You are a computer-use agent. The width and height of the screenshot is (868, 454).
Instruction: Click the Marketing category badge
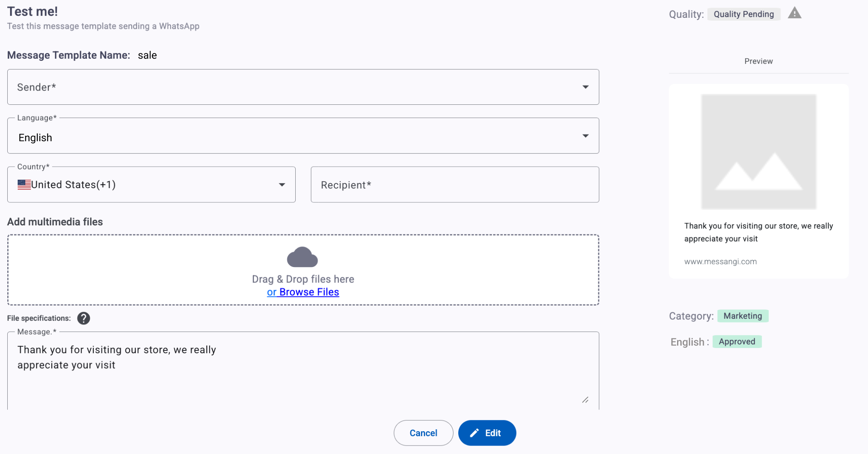coord(743,316)
